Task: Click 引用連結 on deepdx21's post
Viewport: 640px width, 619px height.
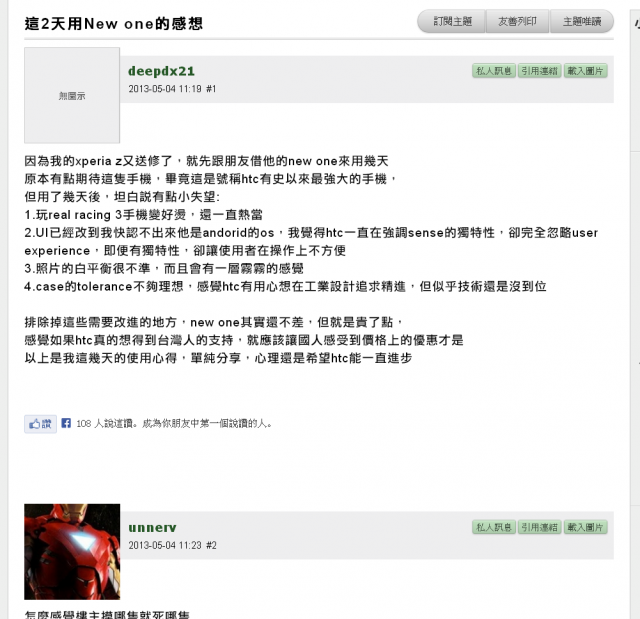Action: [540, 71]
